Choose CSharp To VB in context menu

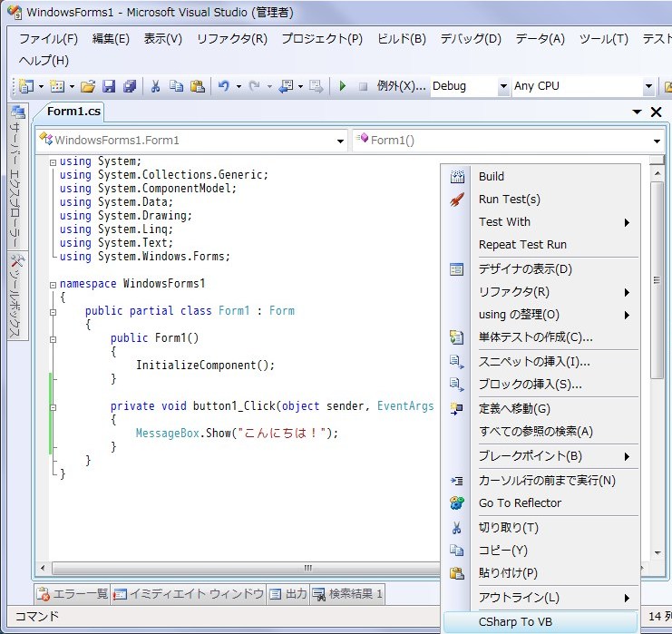(x=541, y=621)
